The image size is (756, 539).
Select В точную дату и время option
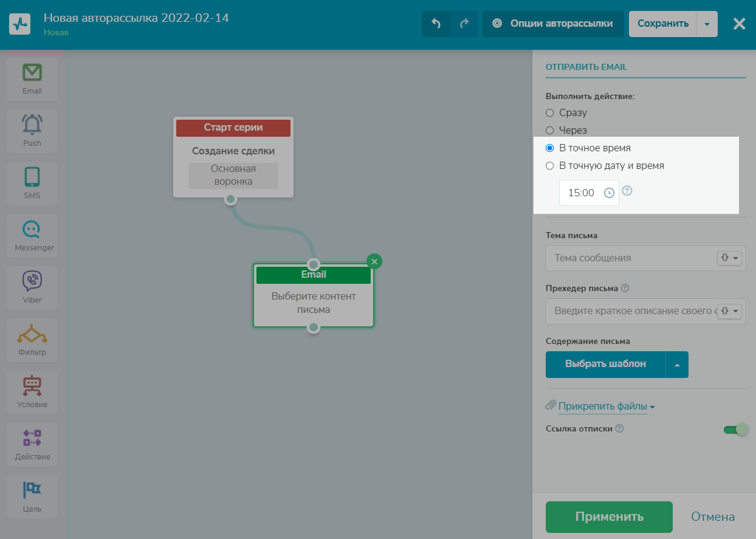click(550, 166)
